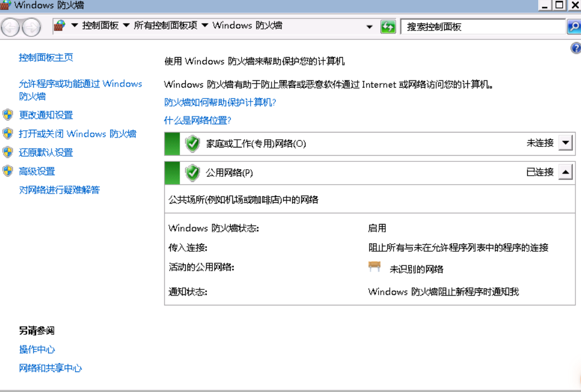Click the Forward navigation arrow button
This screenshot has width=581, height=392.
(x=32, y=27)
